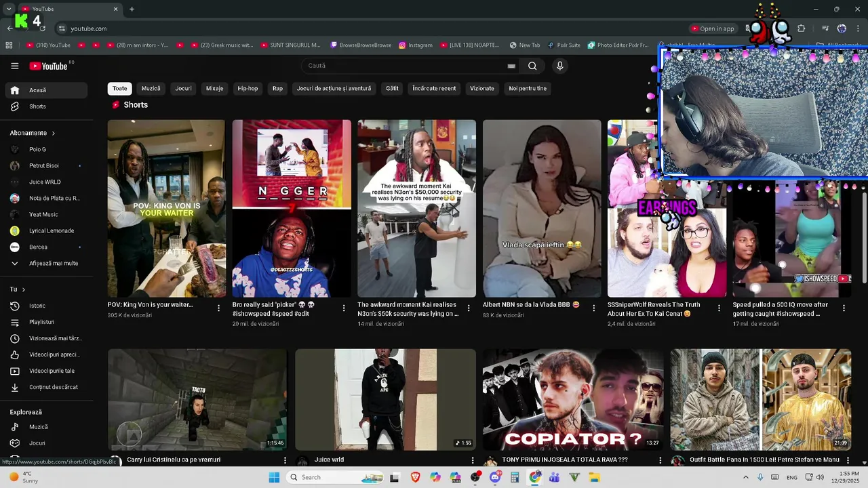Viewport: 868px width, 488px height.
Task: Open Playlisturi in the sidebar
Action: click(x=46, y=322)
